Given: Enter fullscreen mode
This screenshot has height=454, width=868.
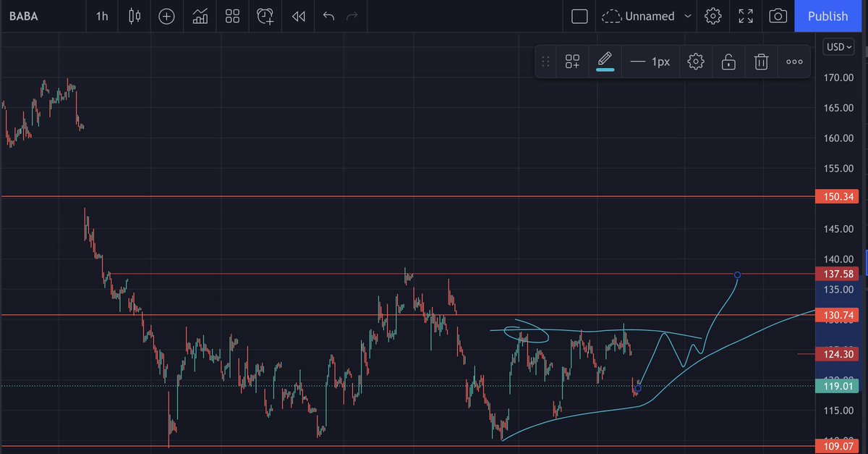Looking at the screenshot, I should (x=746, y=16).
